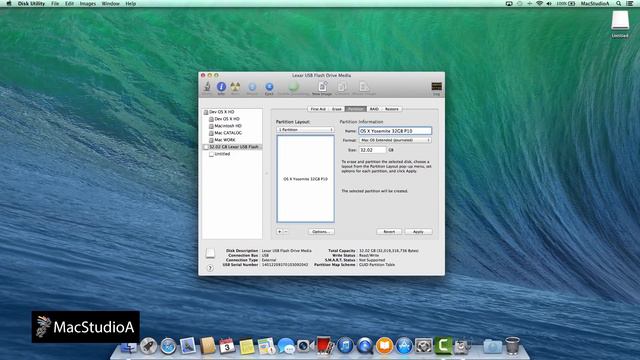Click the Eject toolbar icon
Screen dimensions: 640x360
click(269, 87)
